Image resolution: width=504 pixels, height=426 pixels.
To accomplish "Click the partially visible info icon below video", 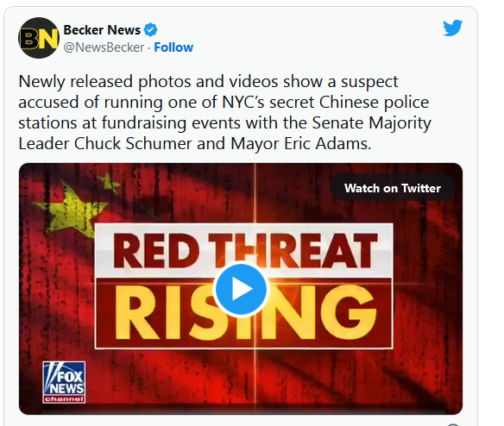I will 452,424.
